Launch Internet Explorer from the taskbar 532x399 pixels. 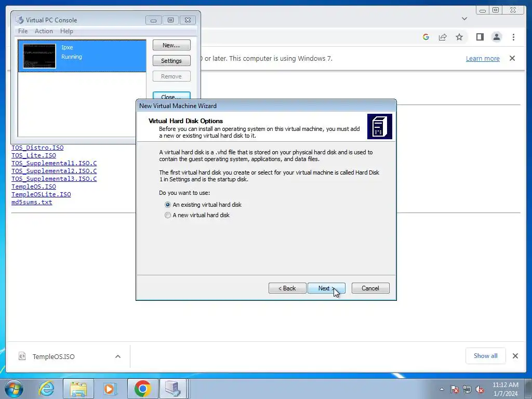(46, 389)
